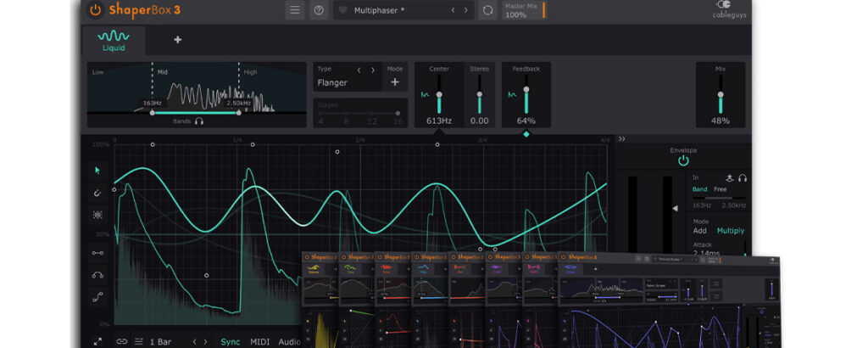Go to the next preset
868x348 pixels.
tap(466, 10)
